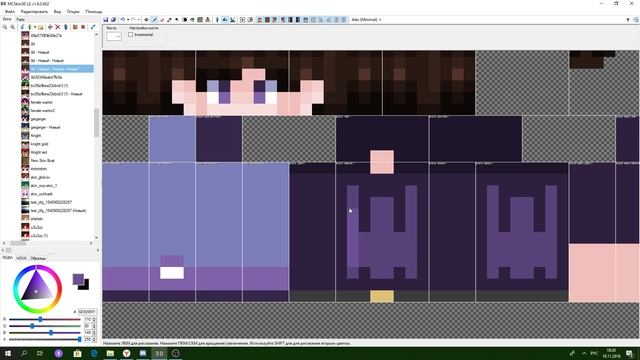Click the taskbar search magnifier icon
The width and height of the screenshot is (640, 360).
24,353
